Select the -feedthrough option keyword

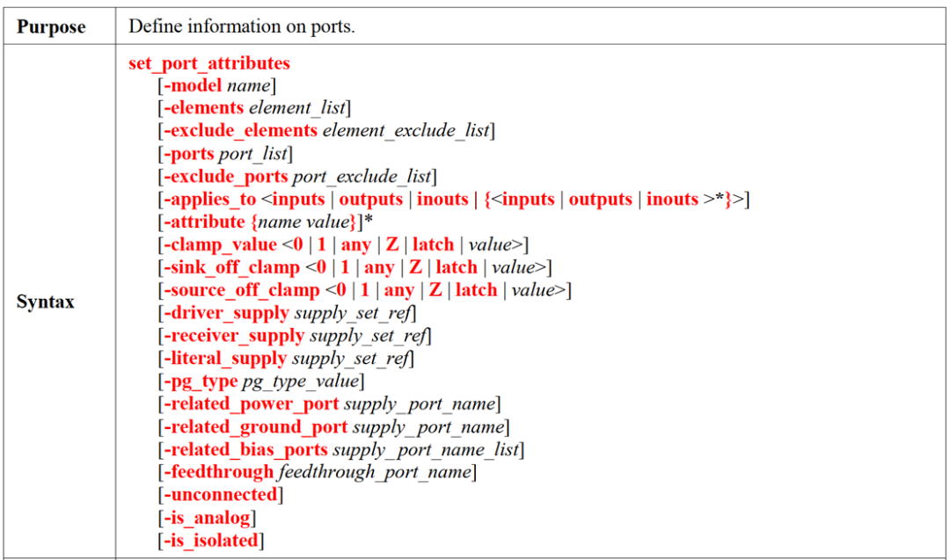(219, 472)
